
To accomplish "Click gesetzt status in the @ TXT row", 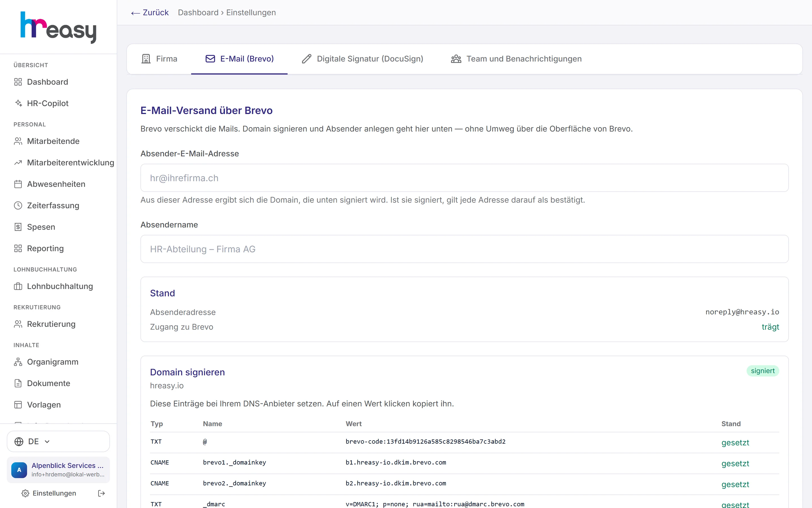I will pos(735,443).
